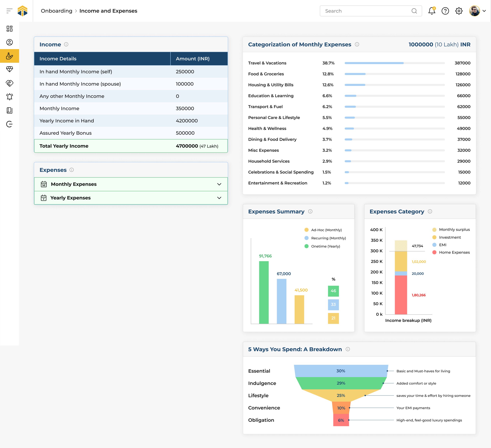This screenshot has height=448, width=491.
Task: Open settings gear in top bar
Action: 459,11
